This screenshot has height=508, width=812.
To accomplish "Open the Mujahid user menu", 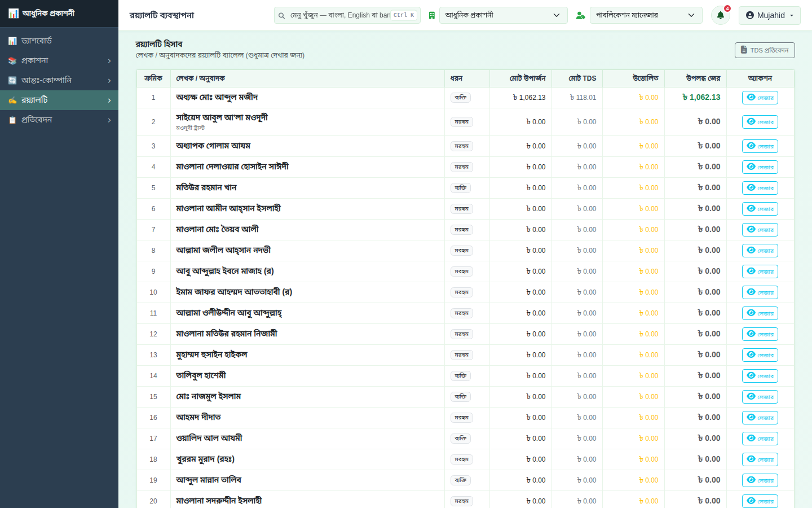I will click(x=770, y=15).
